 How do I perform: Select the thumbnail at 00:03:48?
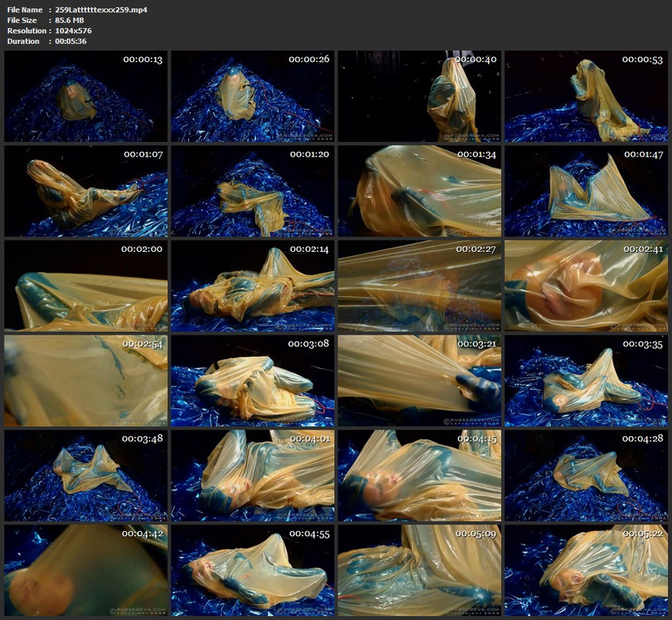coord(86,476)
